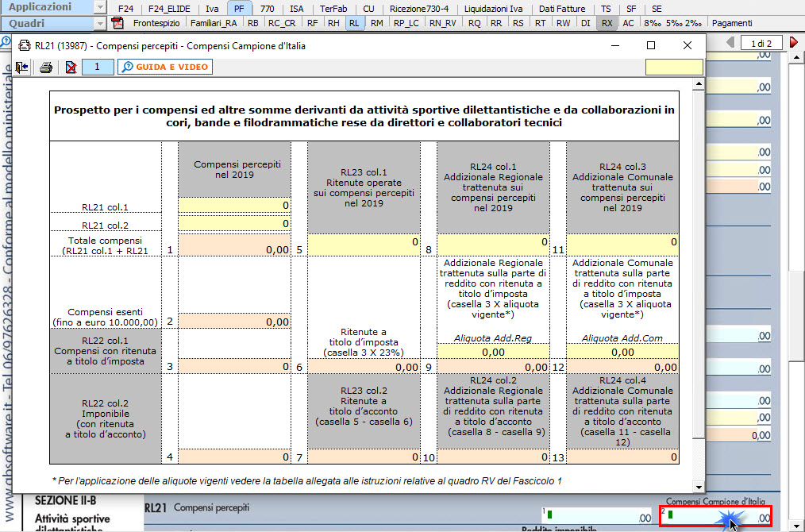Click casella 4 Imponibile value
Viewport: 805px width, 532px height.
coord(235,457)
